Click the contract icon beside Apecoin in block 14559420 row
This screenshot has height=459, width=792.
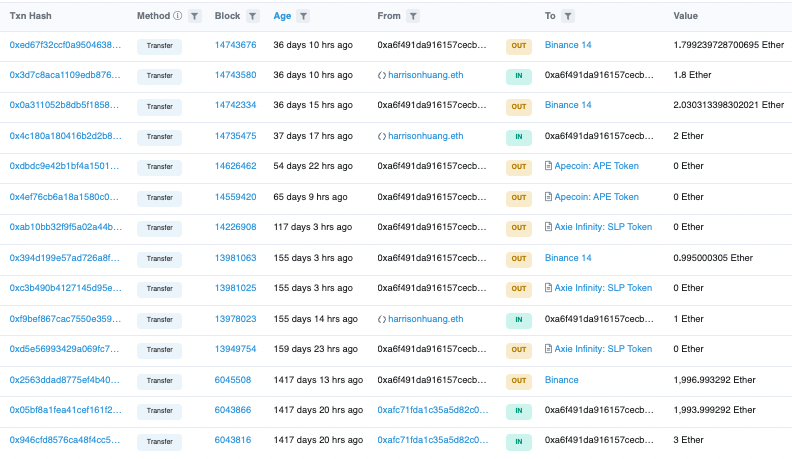[x=548, y=197]
